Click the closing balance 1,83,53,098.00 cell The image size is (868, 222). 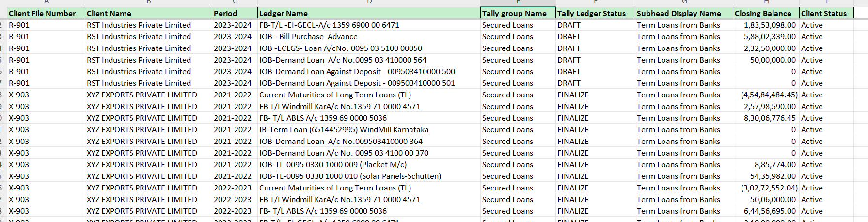770,25
